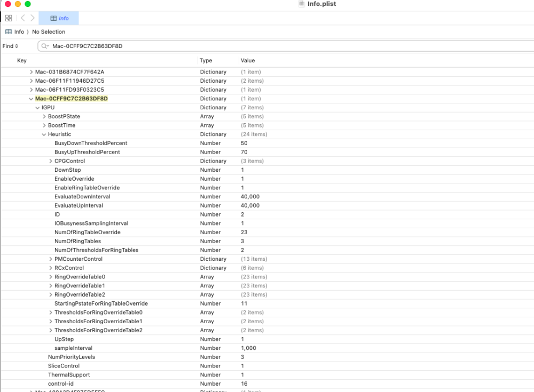
Task: Expand RingOverrideTable1 array
Action: (x=50, y=286)
